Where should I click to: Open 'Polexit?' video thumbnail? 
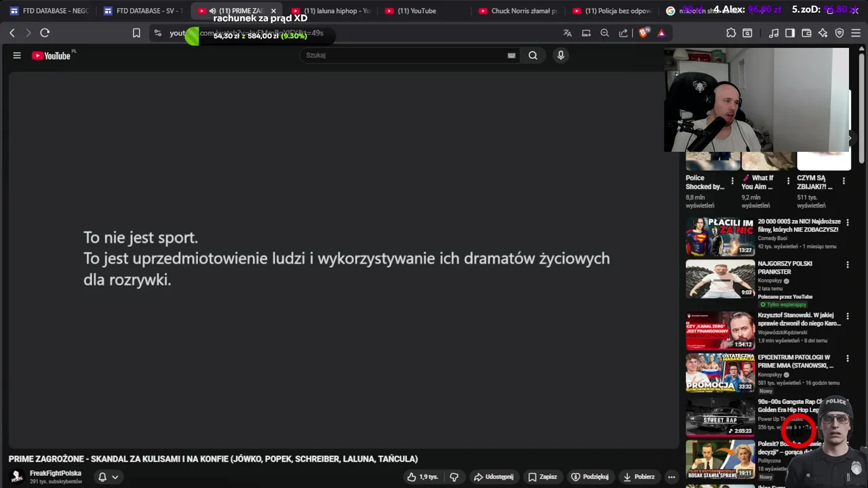coord(719,459)
